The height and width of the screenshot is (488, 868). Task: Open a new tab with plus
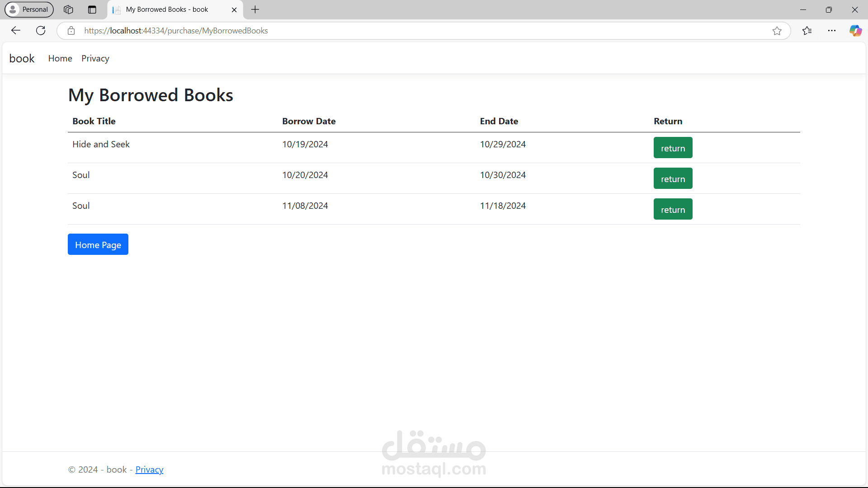255,9
